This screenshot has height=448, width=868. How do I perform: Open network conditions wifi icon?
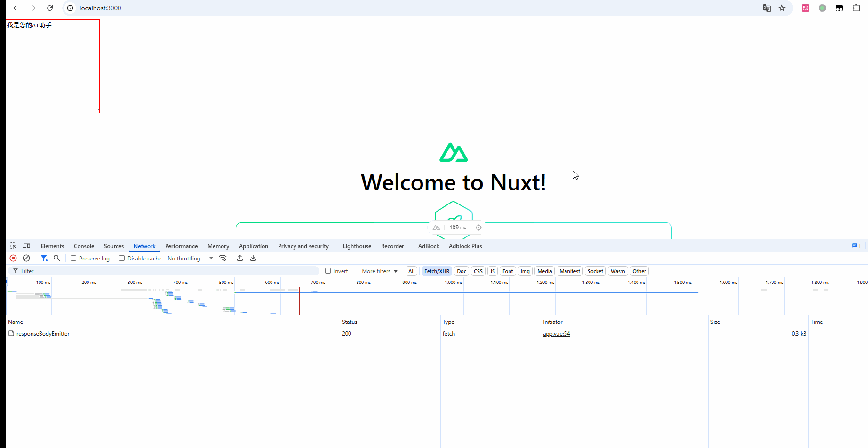(223, 258)
